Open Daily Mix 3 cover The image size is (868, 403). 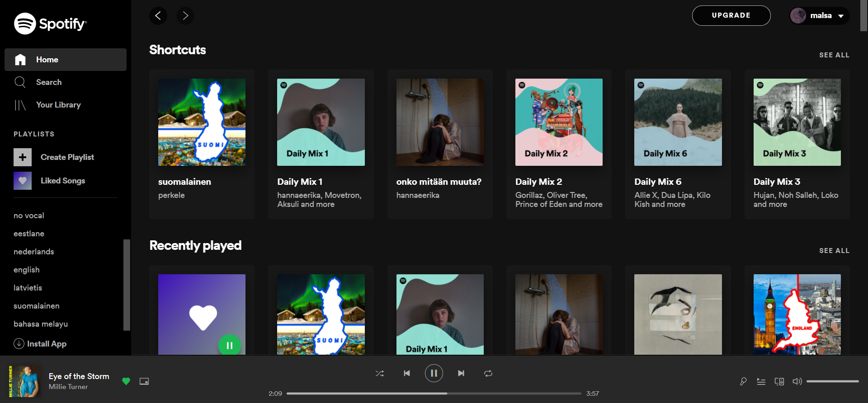pos(797,122)
